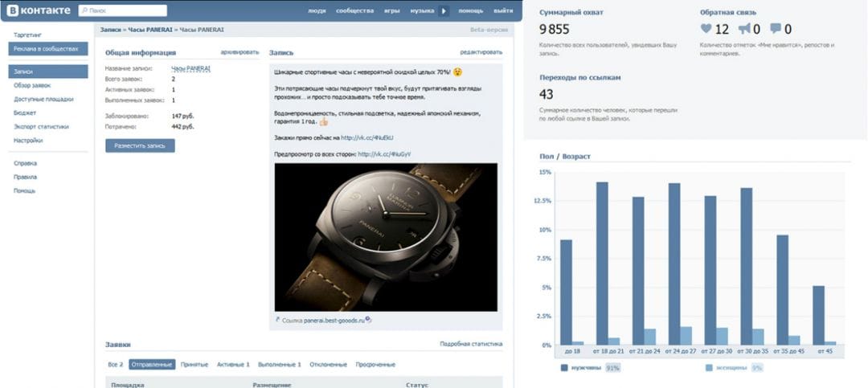Click the male bar for от 45

point(818,316)
